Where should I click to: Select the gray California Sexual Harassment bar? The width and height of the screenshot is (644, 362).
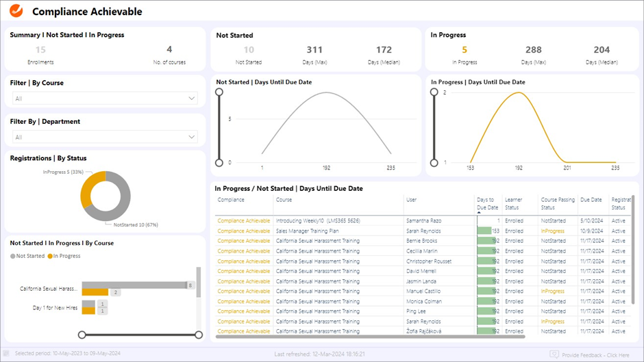pos(137,285)
